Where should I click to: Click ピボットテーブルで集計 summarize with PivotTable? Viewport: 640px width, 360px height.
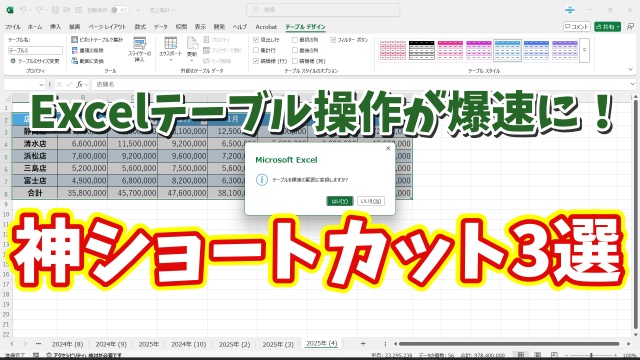[97, 40]
